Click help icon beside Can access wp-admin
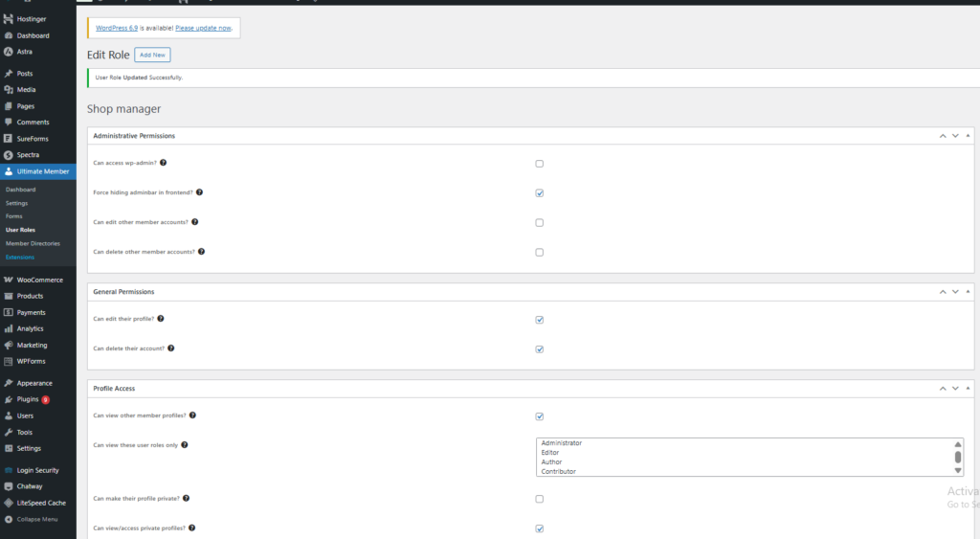 (x=164, y=163)
